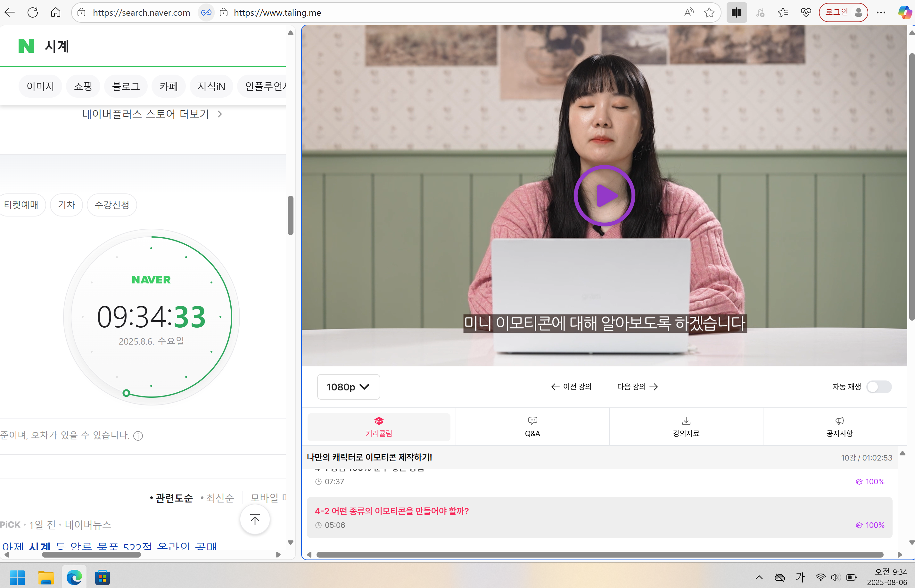Go to 다음 강의 next lecture
The width and height of the screenshot is (915, 588).
coord(637,387)
